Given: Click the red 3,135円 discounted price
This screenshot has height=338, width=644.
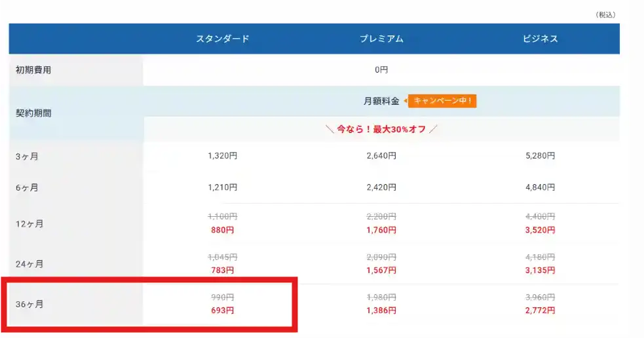Looking at the screenshot, I should pos(540,271).
